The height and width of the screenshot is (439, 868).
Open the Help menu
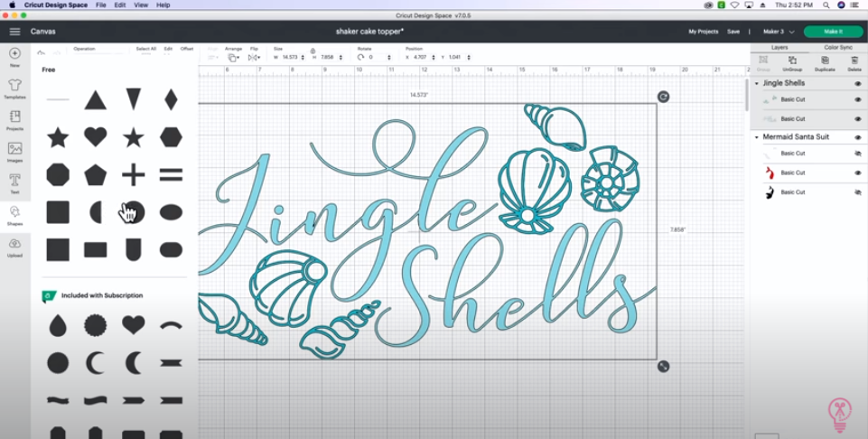163,5
